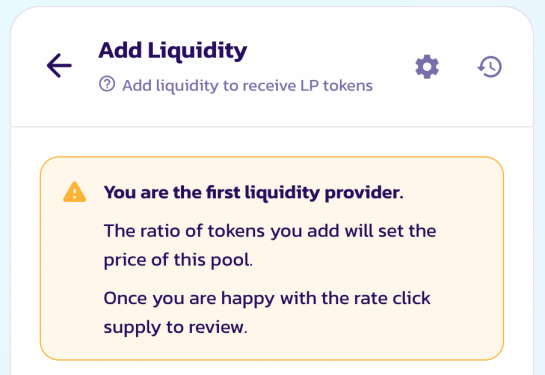Open recent transactions history clock icon

coord(489,67)
